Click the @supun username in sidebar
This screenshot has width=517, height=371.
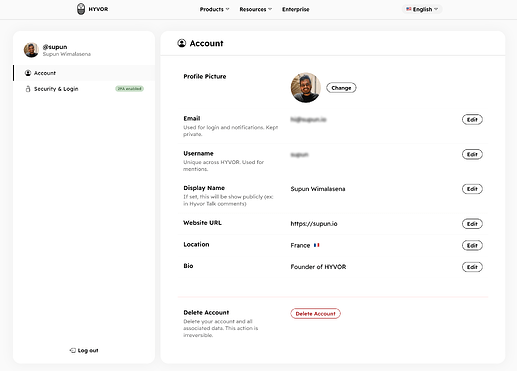pyautogui.click(x=55, y=47)
